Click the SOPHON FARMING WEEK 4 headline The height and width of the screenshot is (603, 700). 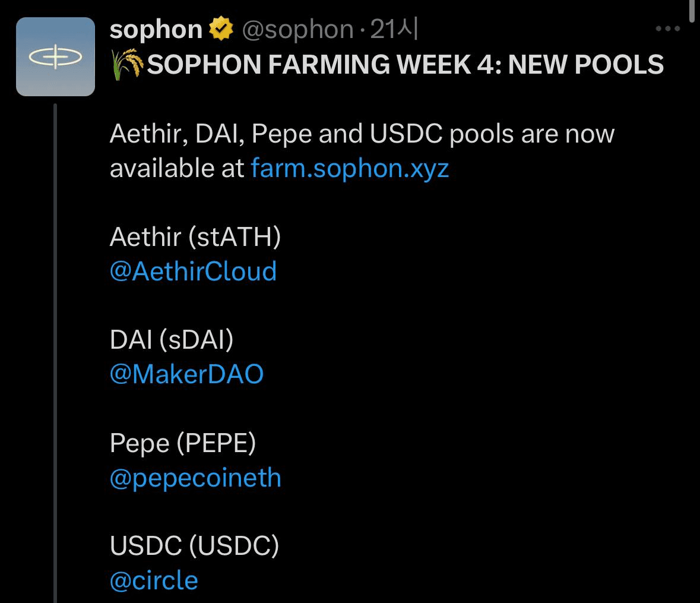[405, 64]
